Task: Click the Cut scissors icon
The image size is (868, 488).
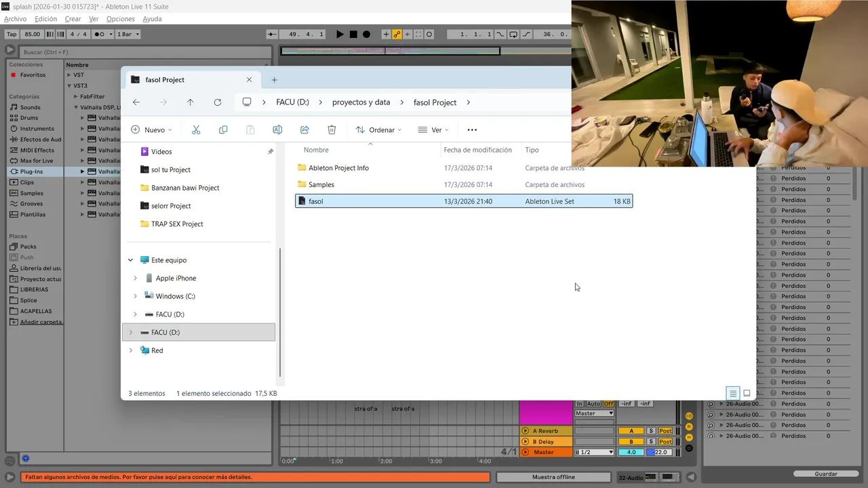Action: [x=196, y=129]
